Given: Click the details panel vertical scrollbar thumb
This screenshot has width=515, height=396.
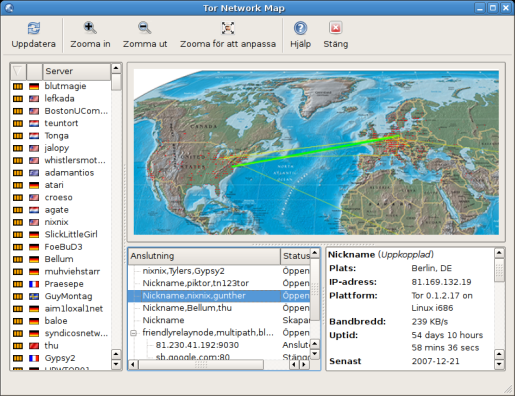Looking at the screenshot, I should (499, 270).
